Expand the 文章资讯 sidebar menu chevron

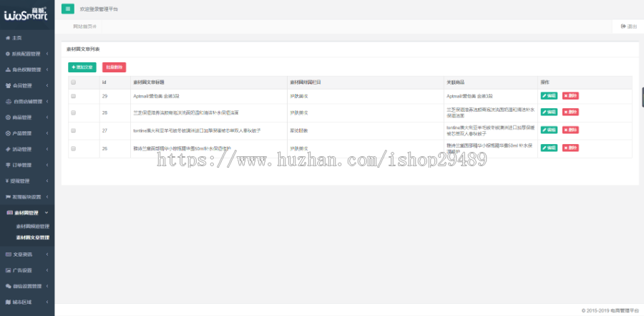click(x=47, y=254)
